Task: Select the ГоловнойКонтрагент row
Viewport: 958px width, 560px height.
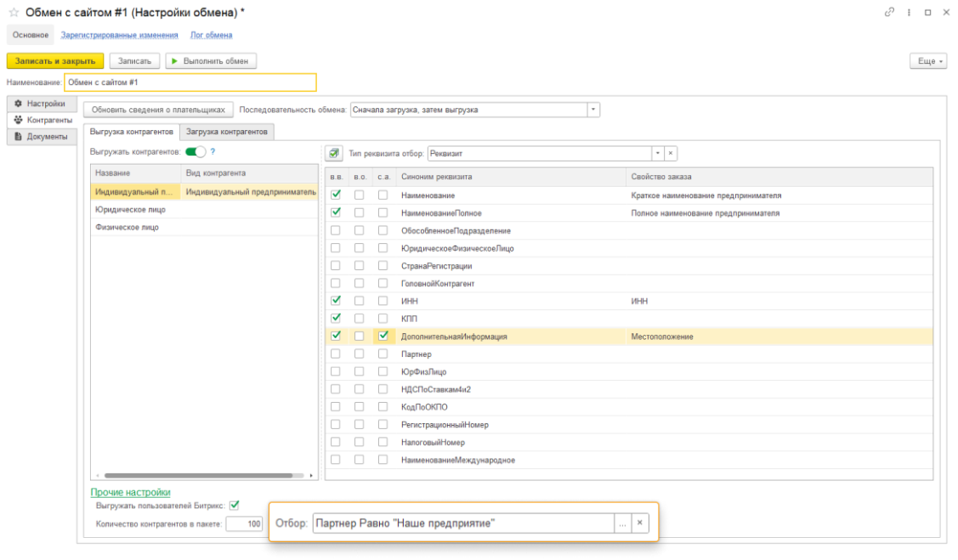Action: click(x=629, y=283)
